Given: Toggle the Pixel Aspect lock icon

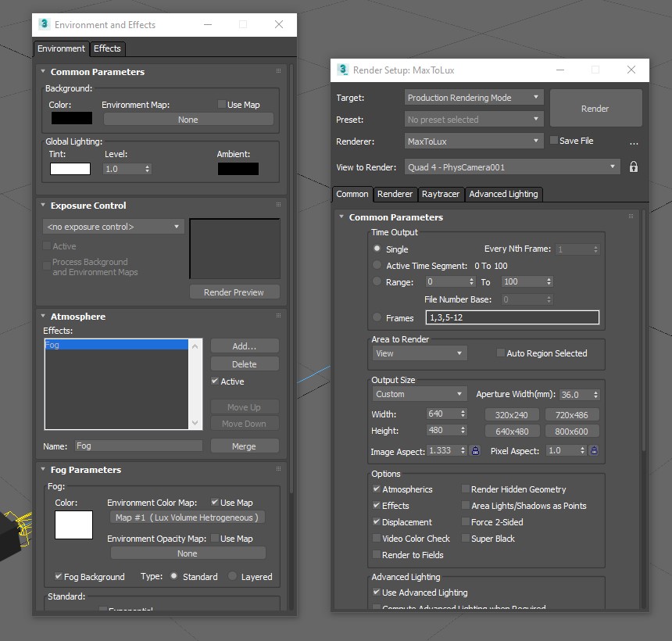Looking at the screenshot, I should pos(594,451).
